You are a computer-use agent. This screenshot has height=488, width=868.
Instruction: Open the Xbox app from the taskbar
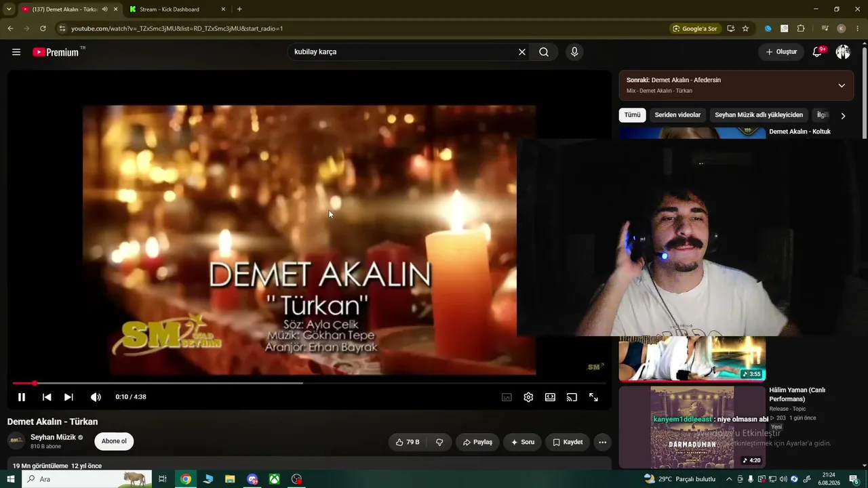274,479
